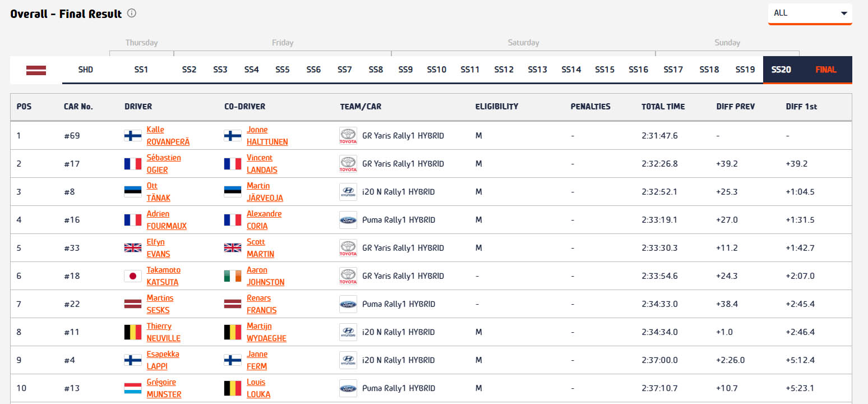868x404 pixels.
Task: Open co-driver Scott Martin's link
Action: (x=260, y=248)
